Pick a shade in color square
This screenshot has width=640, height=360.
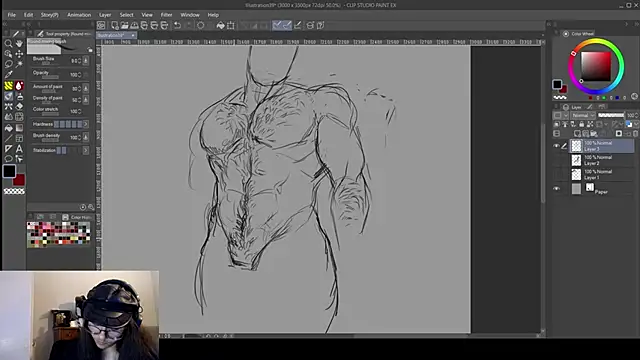596,67
